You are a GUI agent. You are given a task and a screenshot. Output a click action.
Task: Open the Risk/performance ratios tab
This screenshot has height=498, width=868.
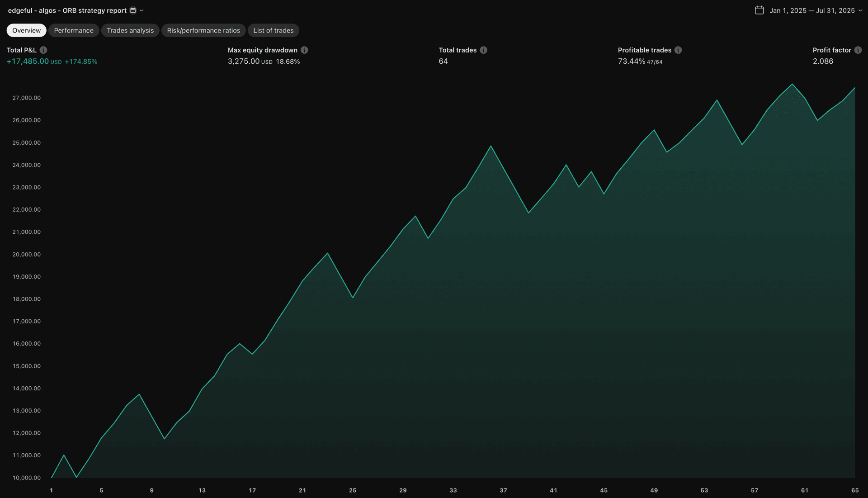tap(203, 30)
